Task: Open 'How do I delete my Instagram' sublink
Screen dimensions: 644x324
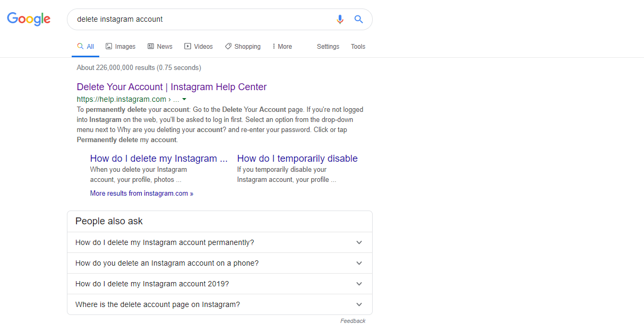Action: [x=159, y=159]
